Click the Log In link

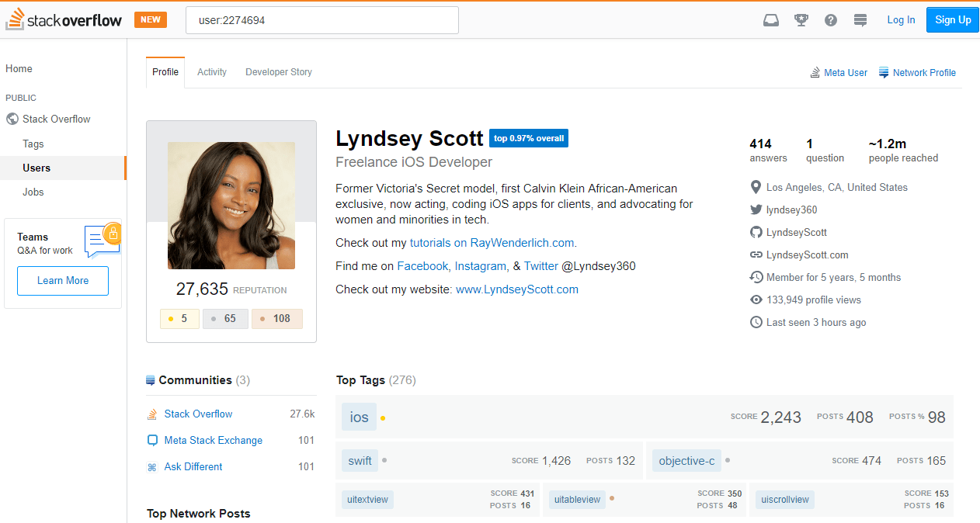click(901, 20)
